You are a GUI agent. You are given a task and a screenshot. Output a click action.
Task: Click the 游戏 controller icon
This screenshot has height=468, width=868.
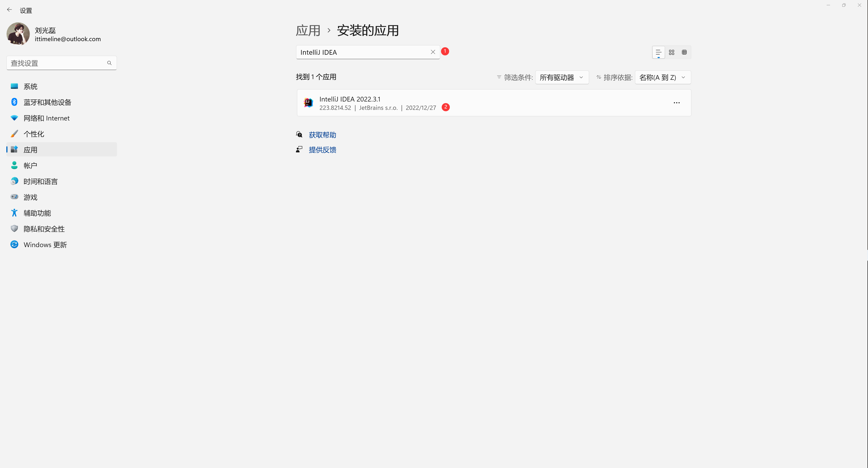14,196
